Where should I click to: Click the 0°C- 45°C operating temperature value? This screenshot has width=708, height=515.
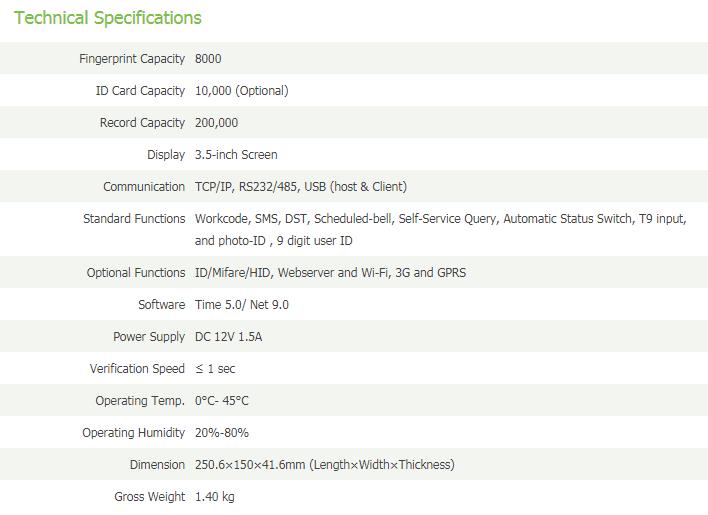pos(222,401)
